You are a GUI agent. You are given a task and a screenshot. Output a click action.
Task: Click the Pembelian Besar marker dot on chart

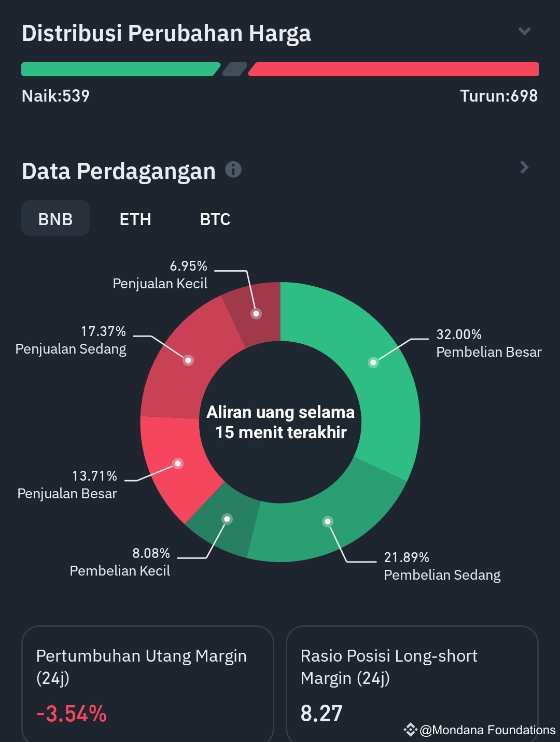tap(374, 362)
